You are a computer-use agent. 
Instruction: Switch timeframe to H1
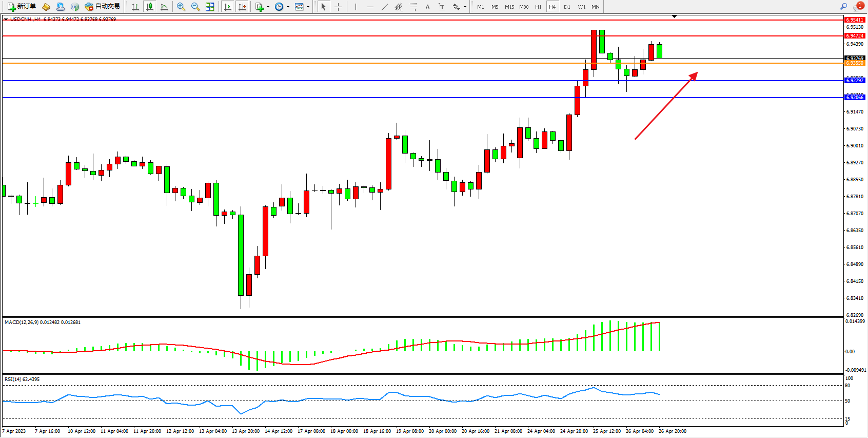(x=538, y=7)
